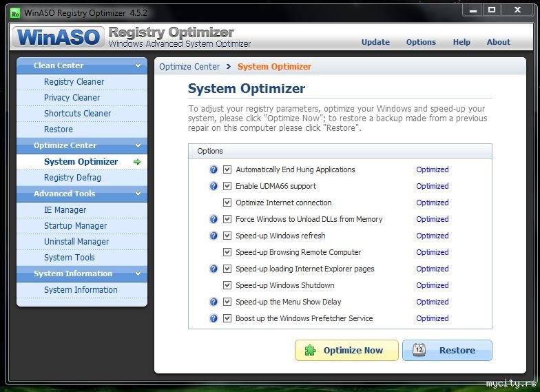This screenshot has width=540, height=392.
Task: Uncheck Automatically End Hung Applications
Action: (227, 169)
